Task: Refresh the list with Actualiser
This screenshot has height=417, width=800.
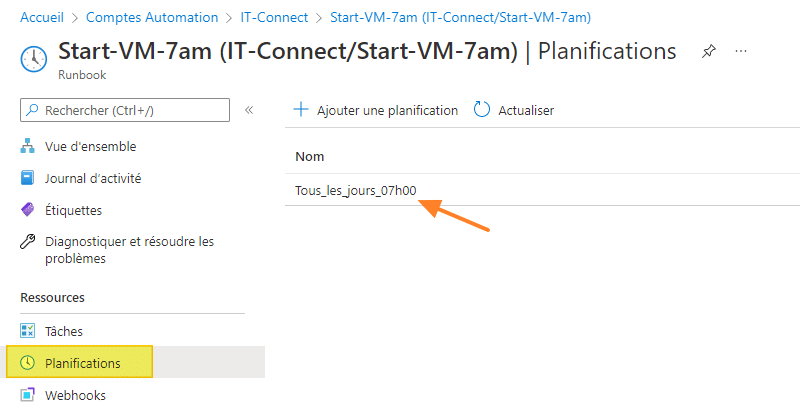Action: coord(514,110)
